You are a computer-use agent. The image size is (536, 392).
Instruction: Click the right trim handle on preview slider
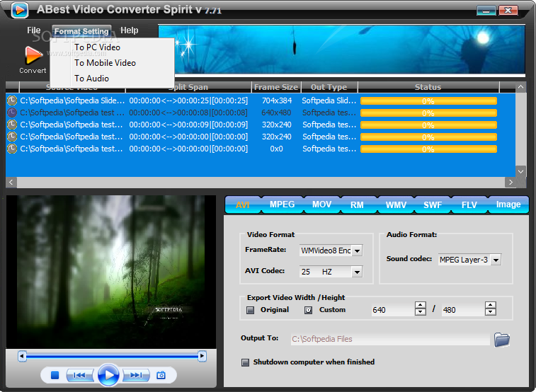click(202, 356)
